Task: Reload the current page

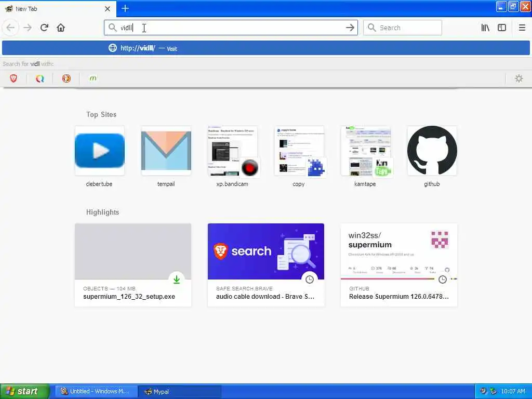Action: (44, 28)
